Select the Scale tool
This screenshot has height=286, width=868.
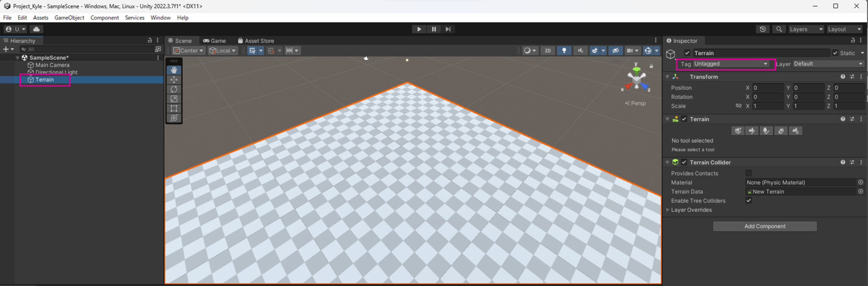coord(174,99)
